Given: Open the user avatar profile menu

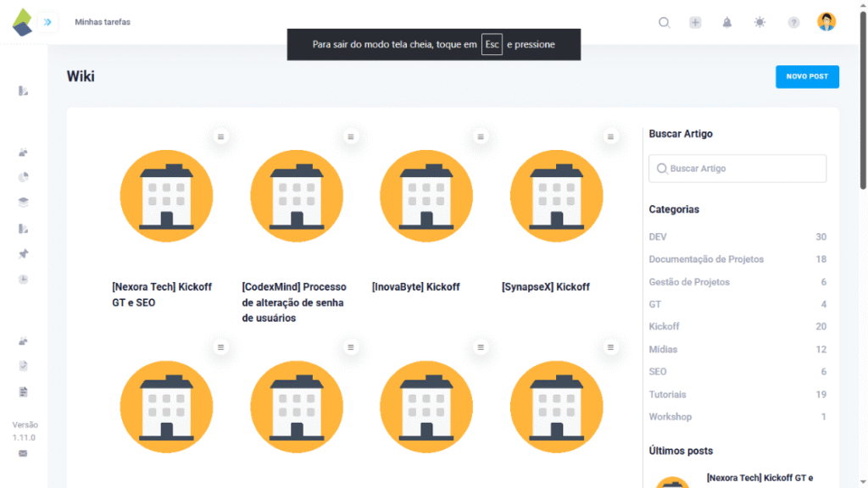Looking at the screenshot, I should click(826, 21).
